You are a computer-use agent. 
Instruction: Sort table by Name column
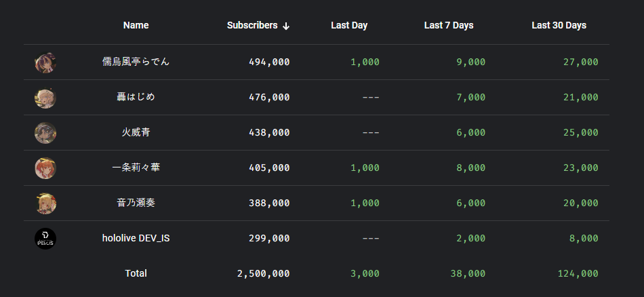pos(136,25)
